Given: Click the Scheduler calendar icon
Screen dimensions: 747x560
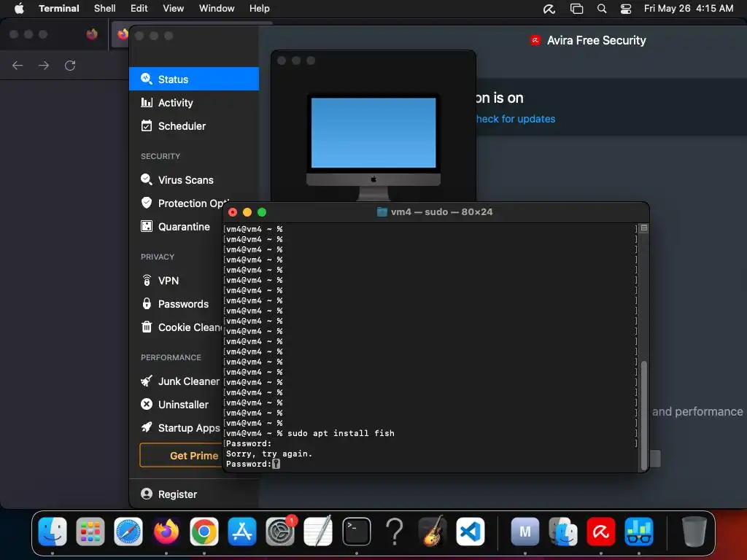Looking at the screenshot, I should point(147,125).
